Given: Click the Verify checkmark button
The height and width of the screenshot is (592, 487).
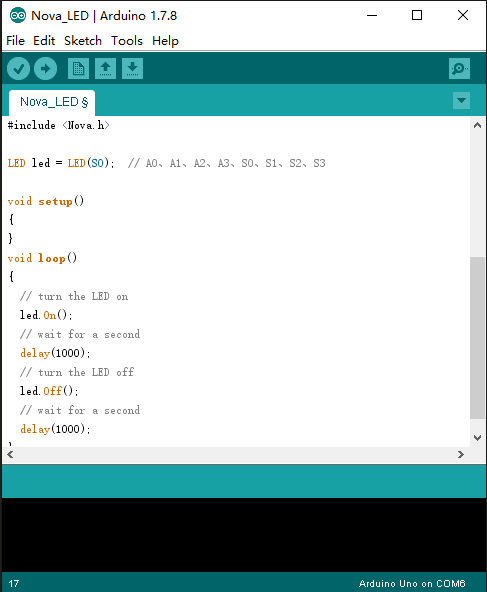Looking at the screenshot, I should pos(18,69).
